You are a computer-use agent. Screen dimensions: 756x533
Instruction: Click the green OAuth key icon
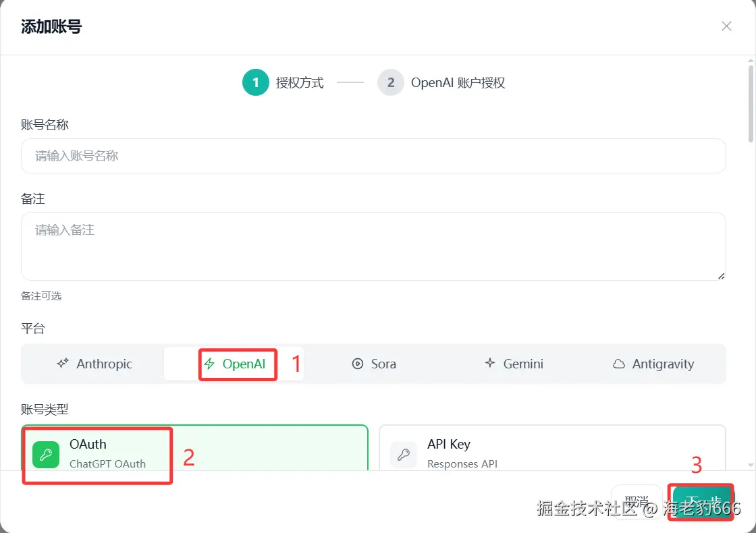pos(46,455)
